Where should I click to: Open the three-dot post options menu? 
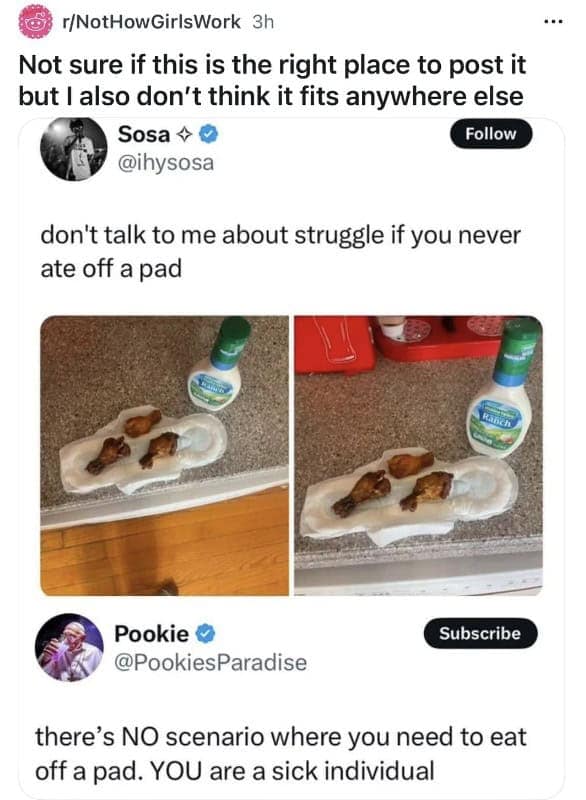coord(553,22)
